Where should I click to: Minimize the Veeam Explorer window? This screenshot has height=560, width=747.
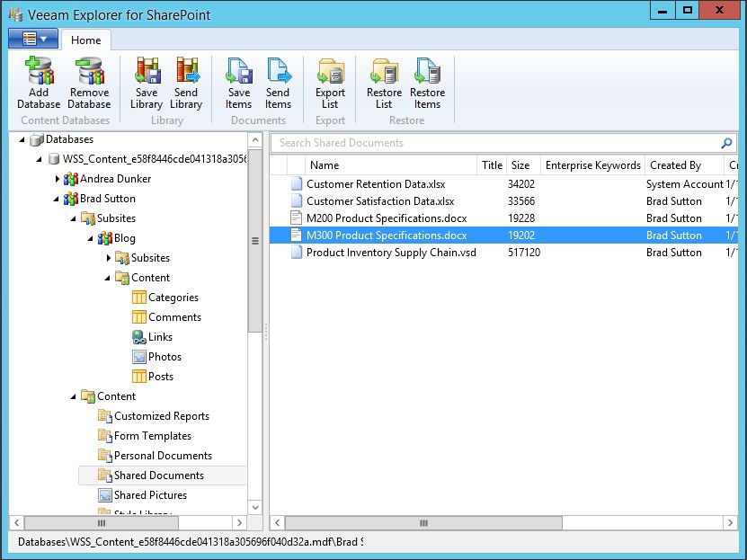pos(663,11)
